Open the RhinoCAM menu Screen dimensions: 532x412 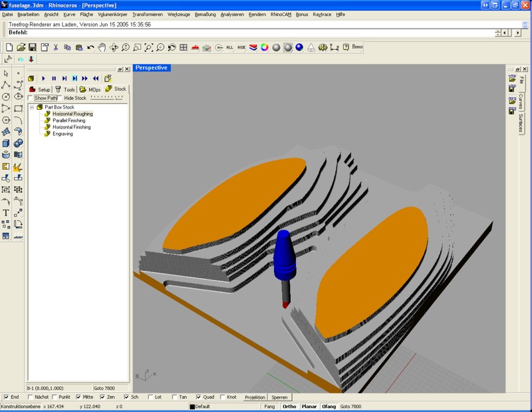281,15
